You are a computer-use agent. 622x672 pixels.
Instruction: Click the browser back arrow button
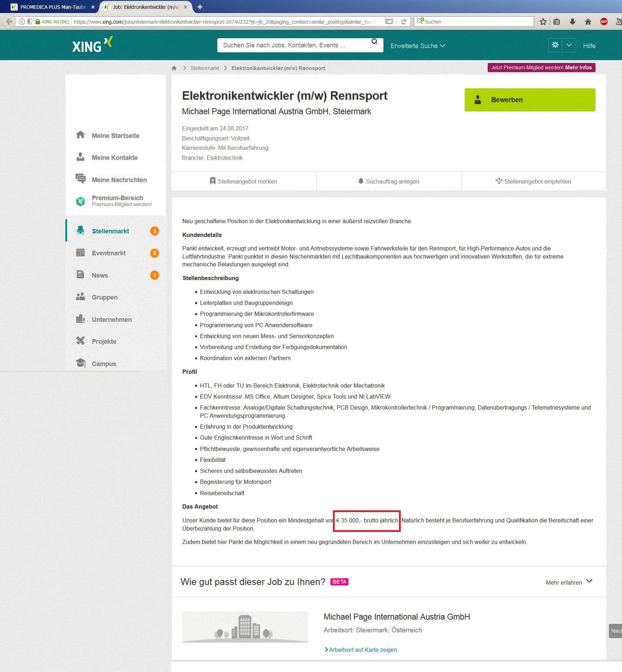coord(9,22)
